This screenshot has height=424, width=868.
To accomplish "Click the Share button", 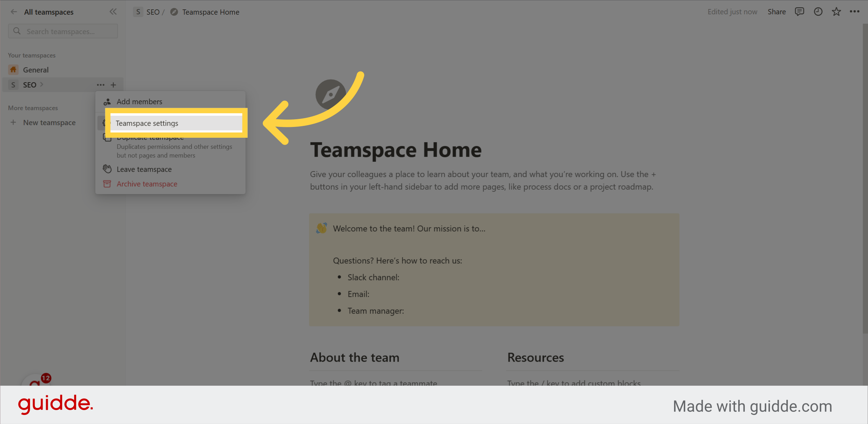I will (776, 12).
